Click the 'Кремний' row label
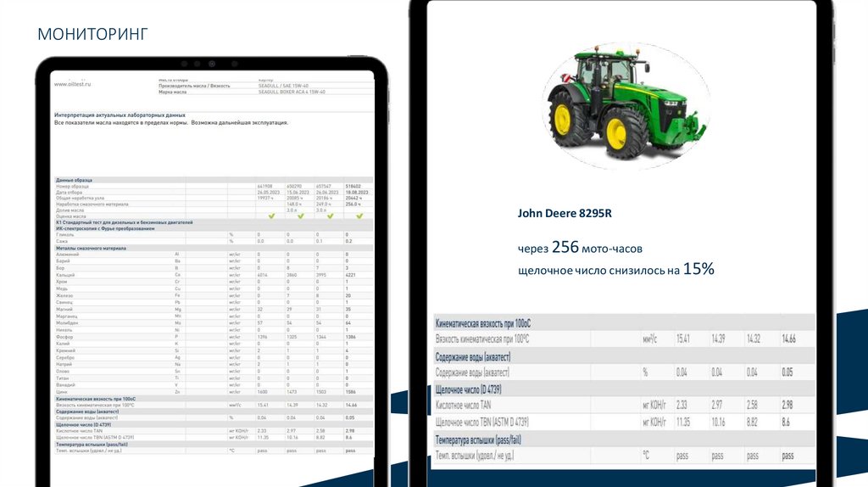 (65, 350)
